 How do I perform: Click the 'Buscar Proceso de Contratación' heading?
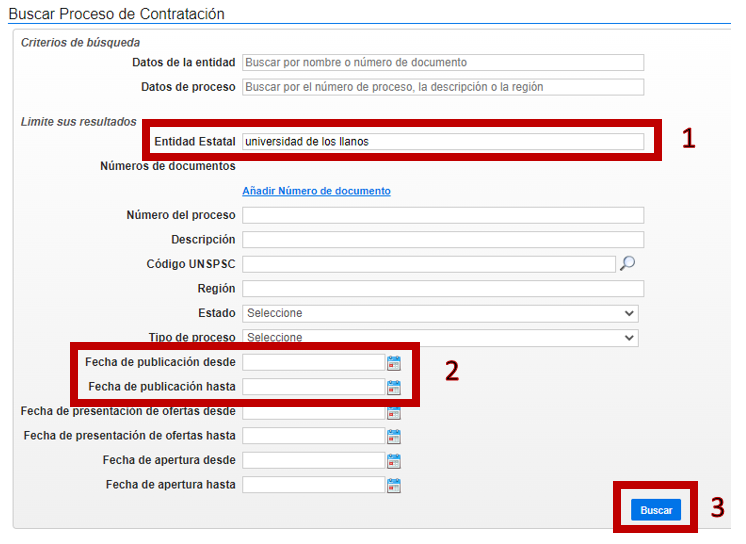[117, 14]
